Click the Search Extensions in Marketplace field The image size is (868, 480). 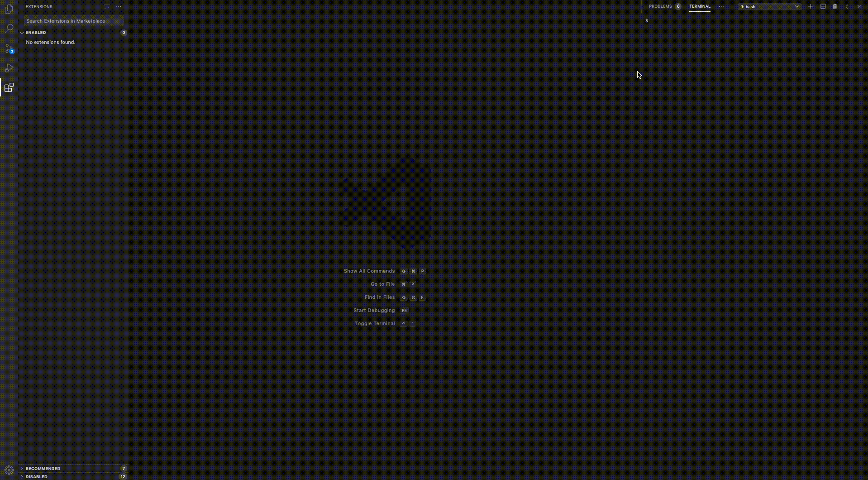(x=73, y=21)
